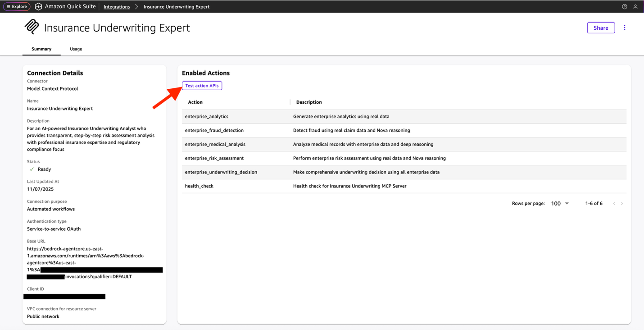
Task: Click the 'Insurance Underwriting Expert' page title
Action: [117, 28]
